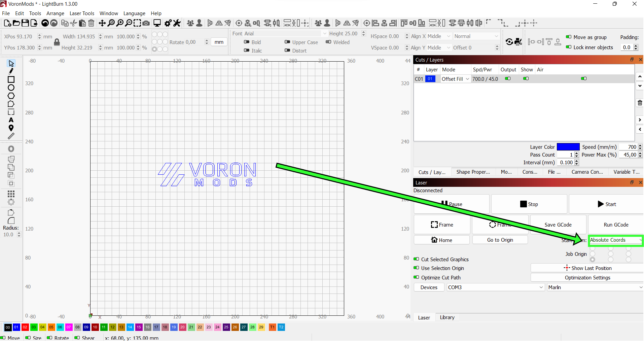Click the Paste clipboard icon
The image size is (644, 341).
82,23
